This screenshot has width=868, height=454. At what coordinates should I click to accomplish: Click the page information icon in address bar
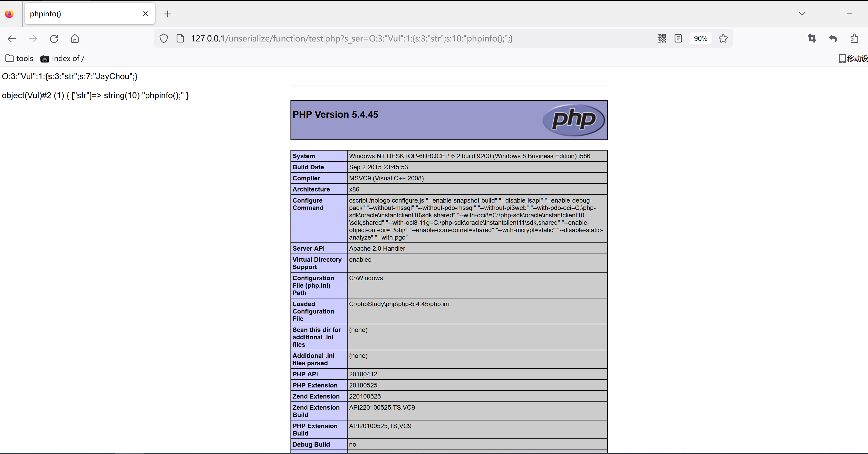(180, 39)
